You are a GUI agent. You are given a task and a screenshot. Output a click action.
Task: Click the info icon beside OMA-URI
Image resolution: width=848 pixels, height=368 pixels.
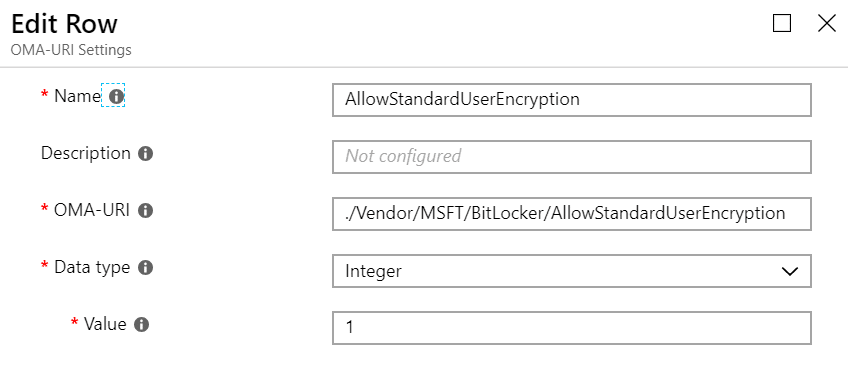[145, 211]
